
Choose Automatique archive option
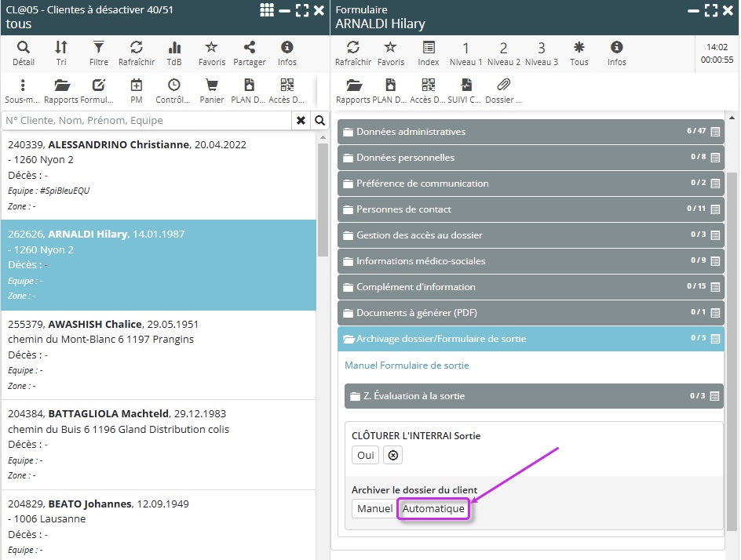pos(433,509)
